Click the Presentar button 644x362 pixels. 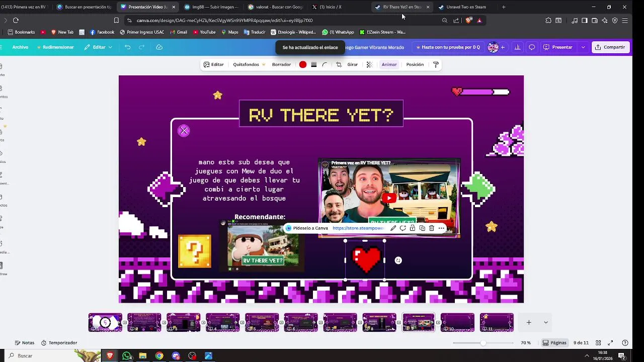(557, 47)
